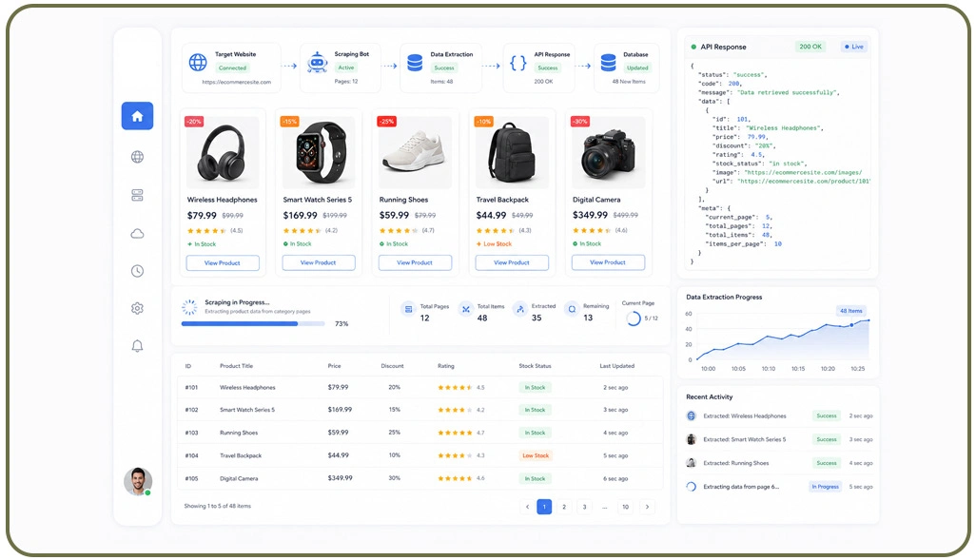The height and width of the screenshot is (560, 976).
Task: Open the server stack sidebar icon
Action: tap(138, 195)
